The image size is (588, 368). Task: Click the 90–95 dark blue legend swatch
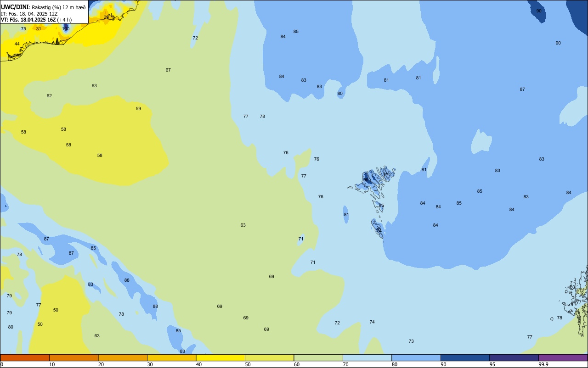coord(465,357)
